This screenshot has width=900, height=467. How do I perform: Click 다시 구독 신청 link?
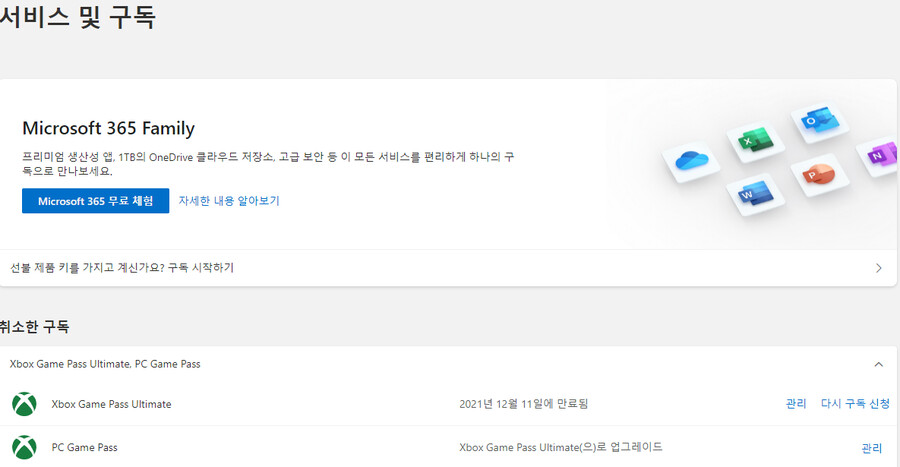click(855, 404)
